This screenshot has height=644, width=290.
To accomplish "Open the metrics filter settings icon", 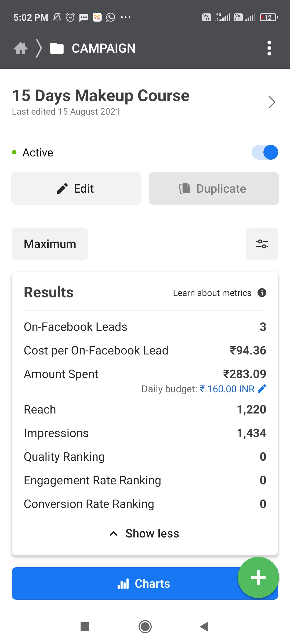I will (x=262, y=244).
